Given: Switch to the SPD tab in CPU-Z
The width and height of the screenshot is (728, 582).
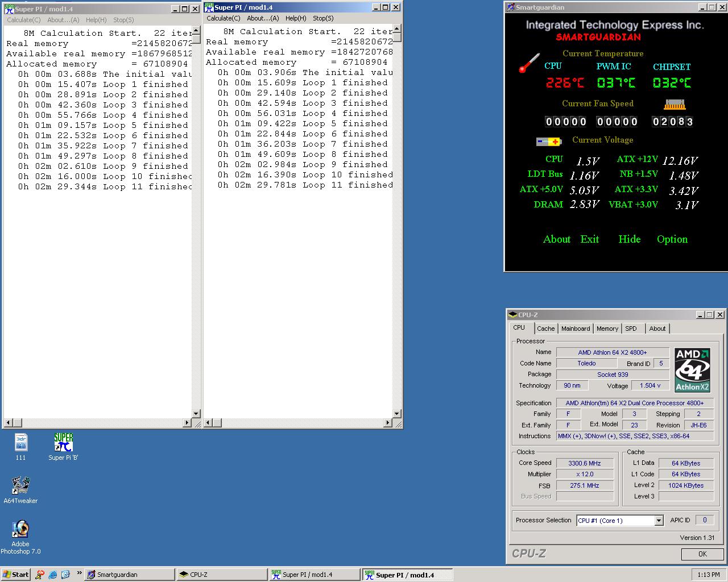Looking at the screenshot, I should 631,329.
